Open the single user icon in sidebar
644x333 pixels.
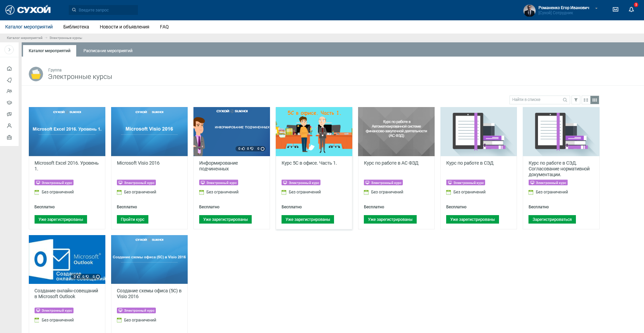pos(9,126)
